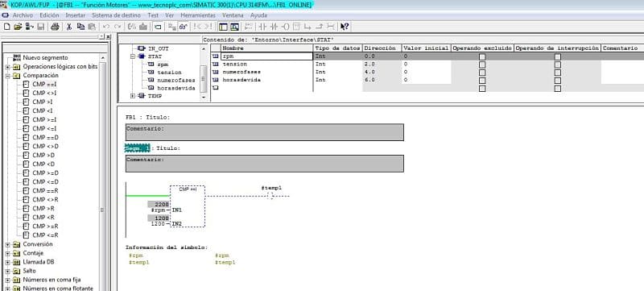Click the Segm. 1 segment label

[137, 148]
